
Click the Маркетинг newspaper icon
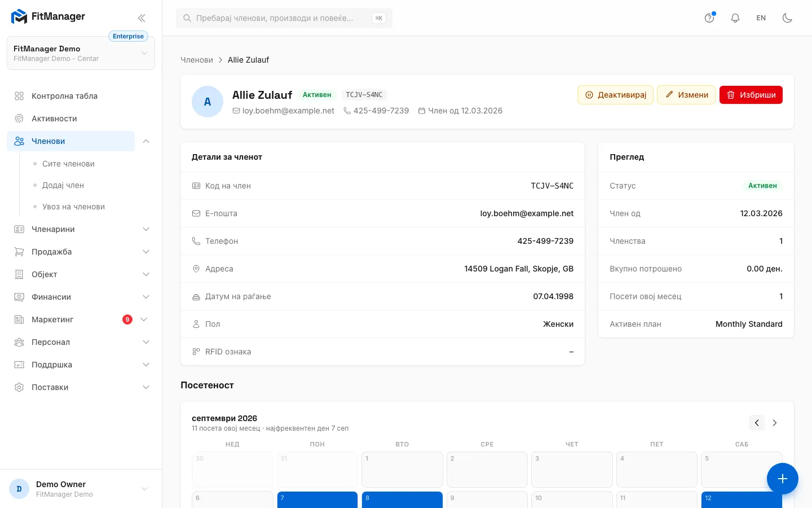pos(19,319)
